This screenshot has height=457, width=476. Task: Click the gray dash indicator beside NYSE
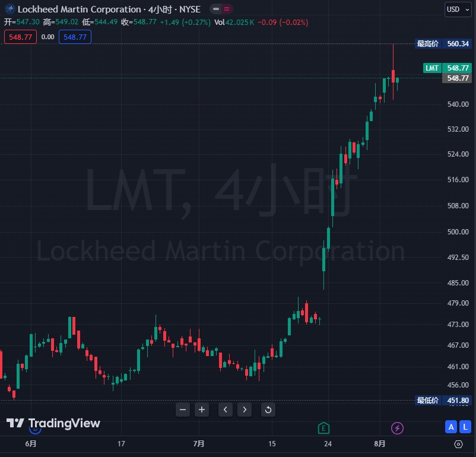pyautogui.click(x=216, y=9)
